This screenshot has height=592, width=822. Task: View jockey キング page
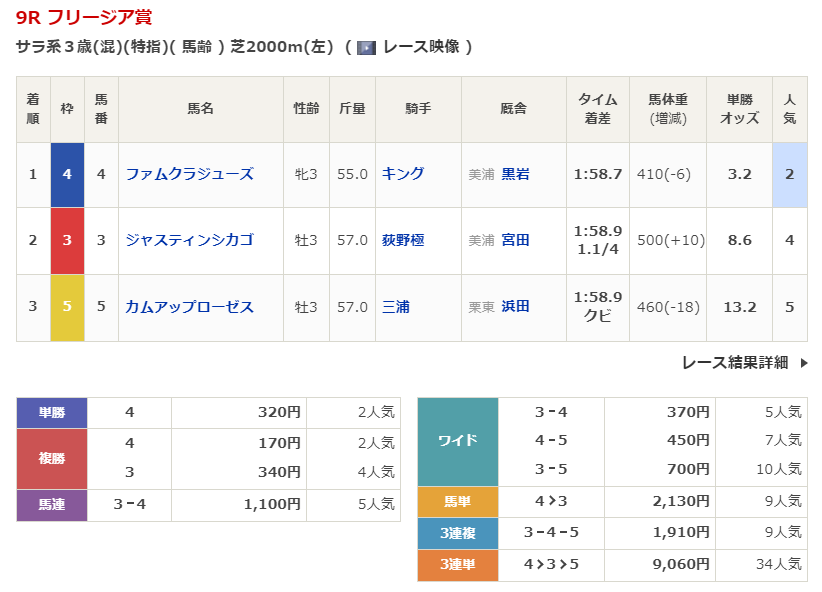coord(403,174)
